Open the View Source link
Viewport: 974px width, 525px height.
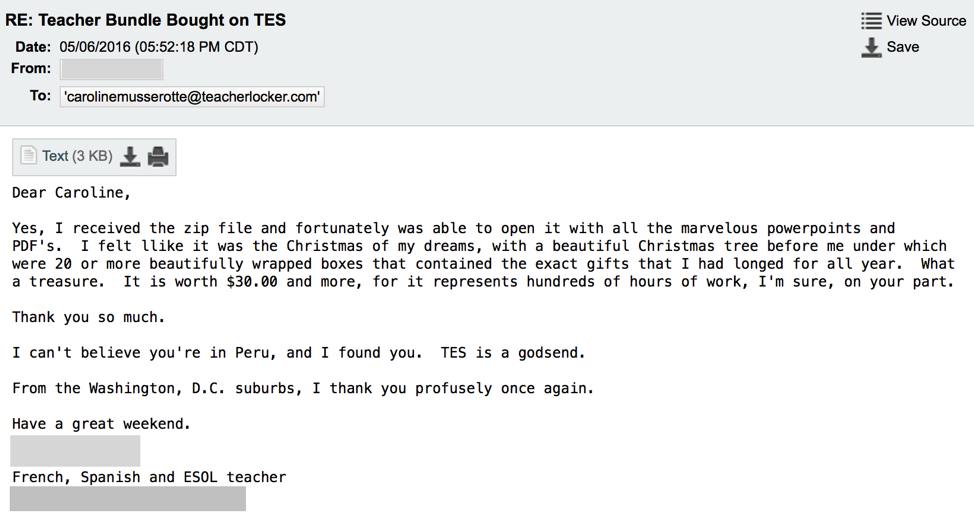[x=926, y=20]
